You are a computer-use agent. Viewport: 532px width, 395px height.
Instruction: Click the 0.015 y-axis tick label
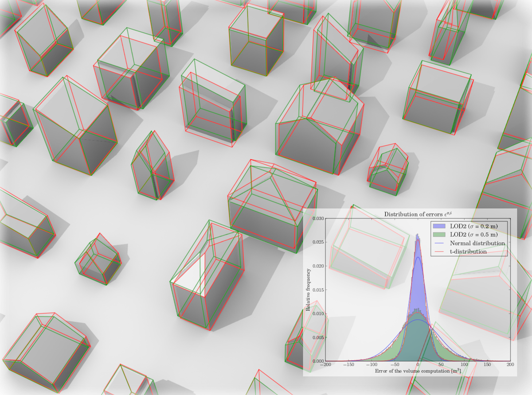[x=317, y=290]
